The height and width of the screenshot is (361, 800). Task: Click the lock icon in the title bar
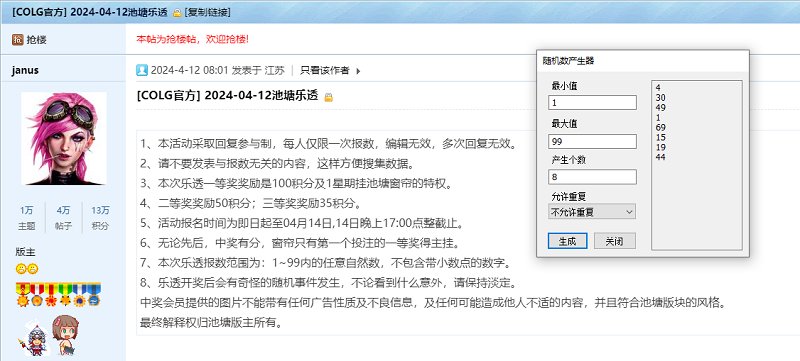point(177,13)
